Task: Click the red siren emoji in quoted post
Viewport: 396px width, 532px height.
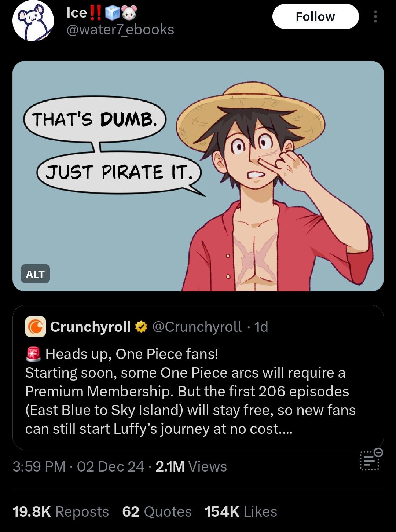Action: click(33, 354)
